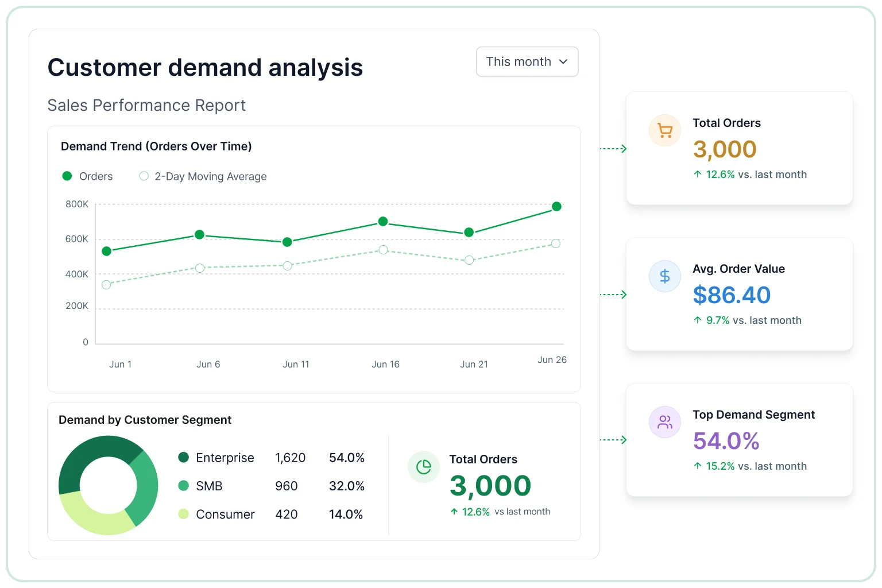Viewport: 882px width, 588px height.
Task: Select the Orders data point at Jun 26
Action: (556, 206)
